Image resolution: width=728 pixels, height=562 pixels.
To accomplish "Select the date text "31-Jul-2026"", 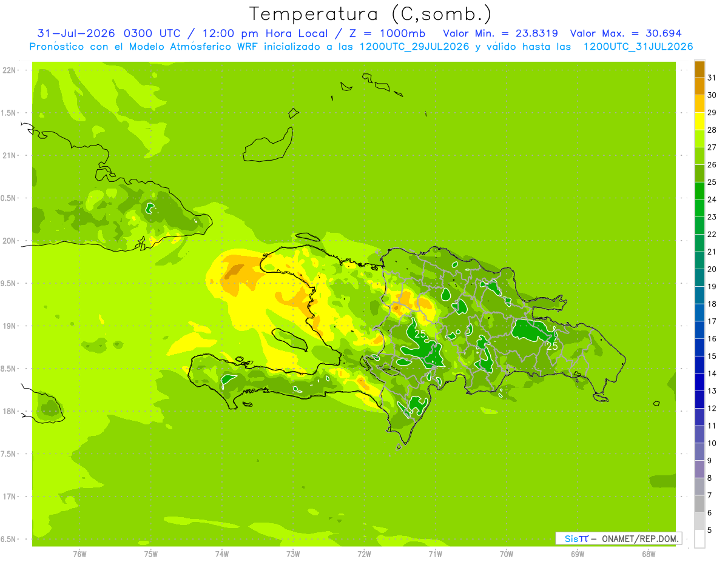I will [x=76, y=33].
